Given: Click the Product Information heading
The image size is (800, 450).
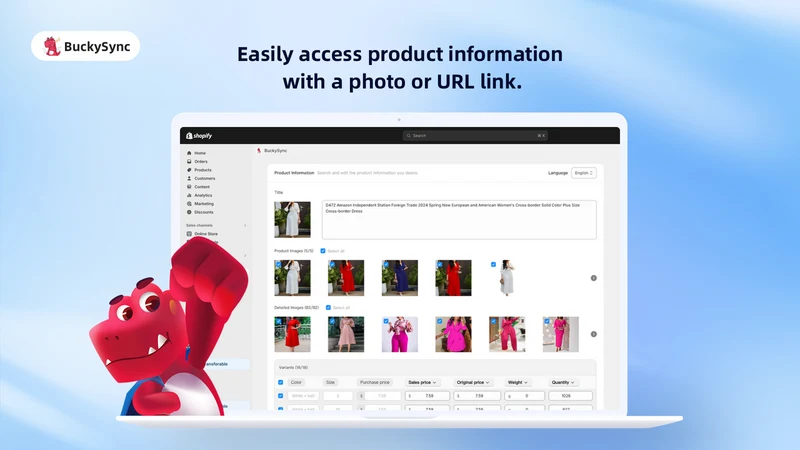Looking at the screenshot, I should coord(294,173).
